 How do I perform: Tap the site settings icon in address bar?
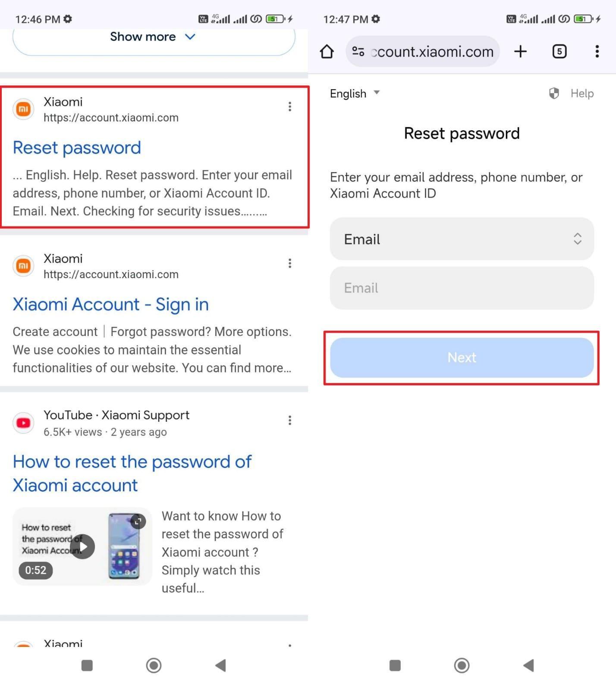358,52
